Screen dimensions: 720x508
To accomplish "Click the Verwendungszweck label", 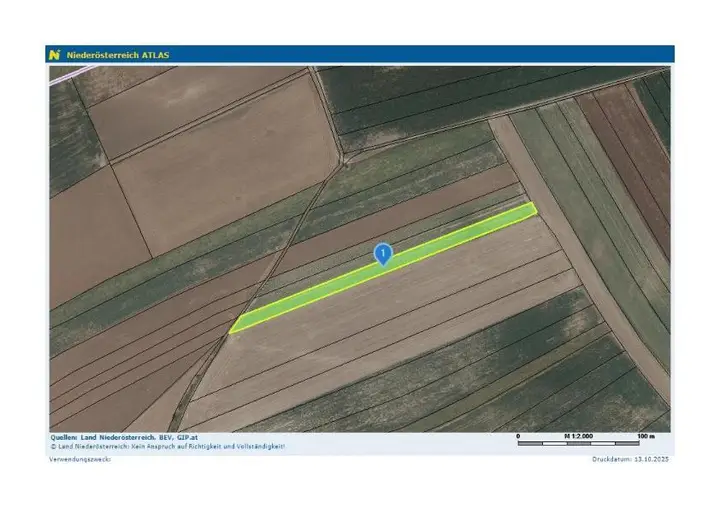I will pyautogui.click(x=81, y=459).
